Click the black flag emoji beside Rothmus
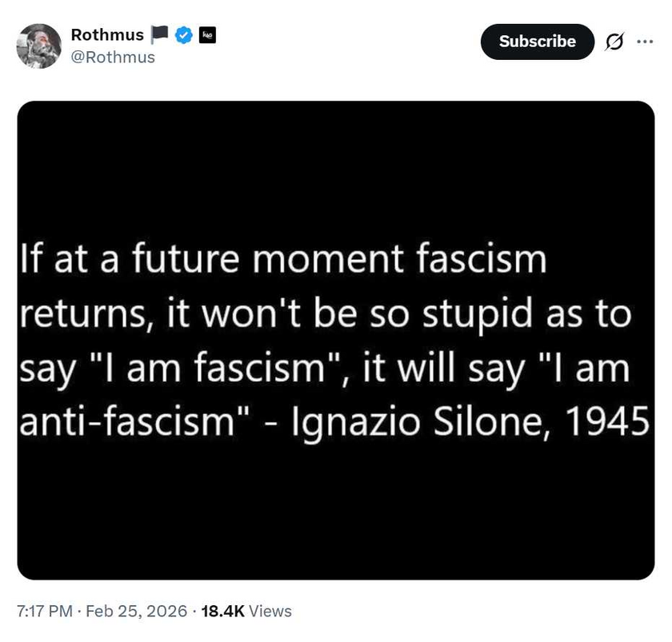This screenshot has width=672, height=642. pyautogui.click(x=159, y=35)
